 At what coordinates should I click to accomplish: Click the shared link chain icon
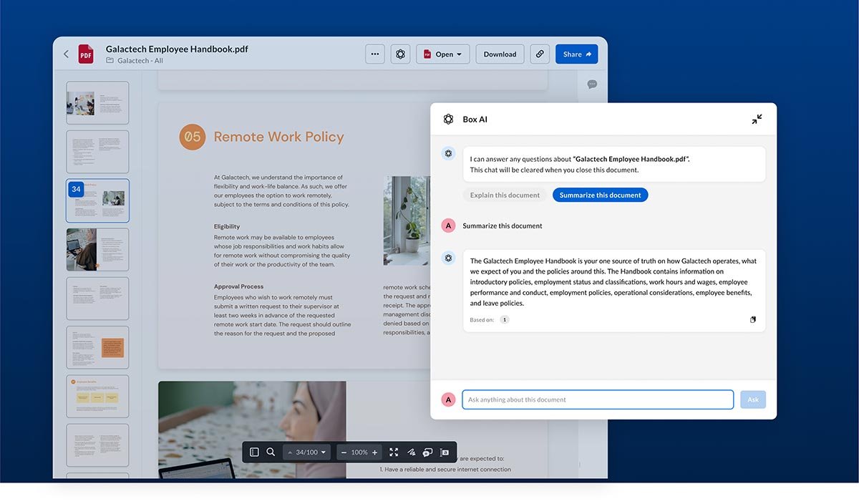pyautogui.click(x=539, y=54)
